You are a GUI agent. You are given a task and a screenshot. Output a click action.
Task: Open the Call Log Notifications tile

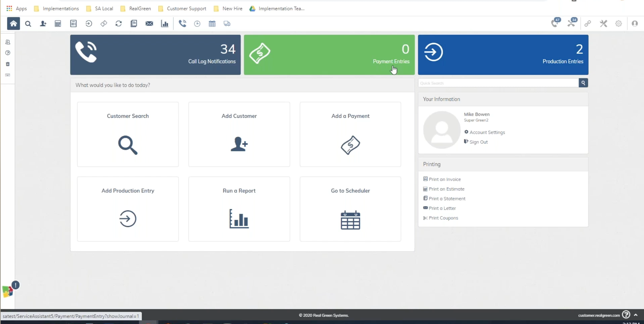155,55
